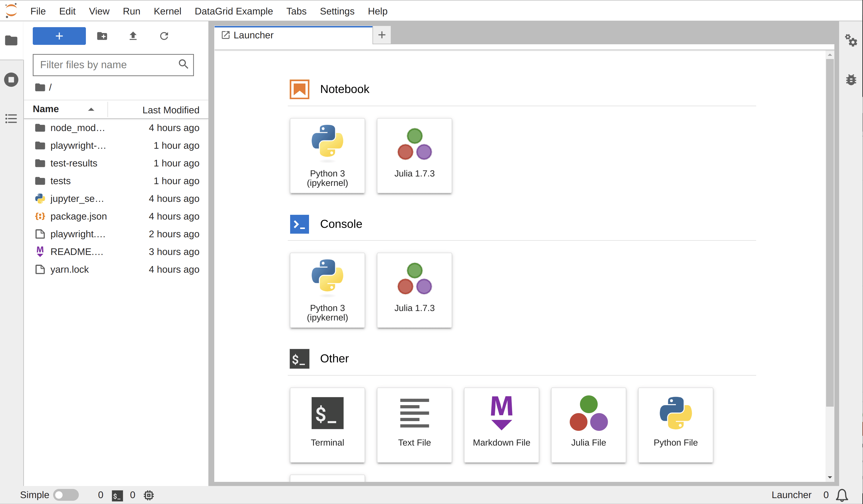Open new launcher tab with plus button
Image resolution: width=863 pixels, height=504 pixels.
click(x=382, y=35)
